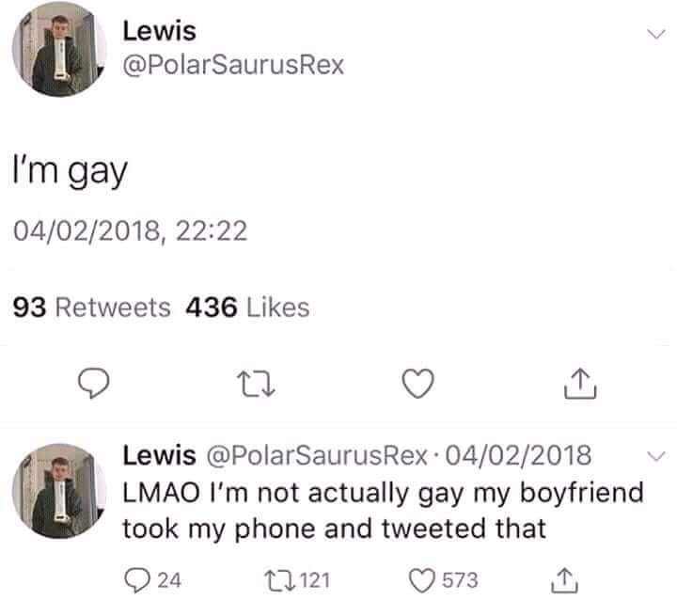View the 436 Likes list
The image size is (677, 616).
tap(247, 308)
